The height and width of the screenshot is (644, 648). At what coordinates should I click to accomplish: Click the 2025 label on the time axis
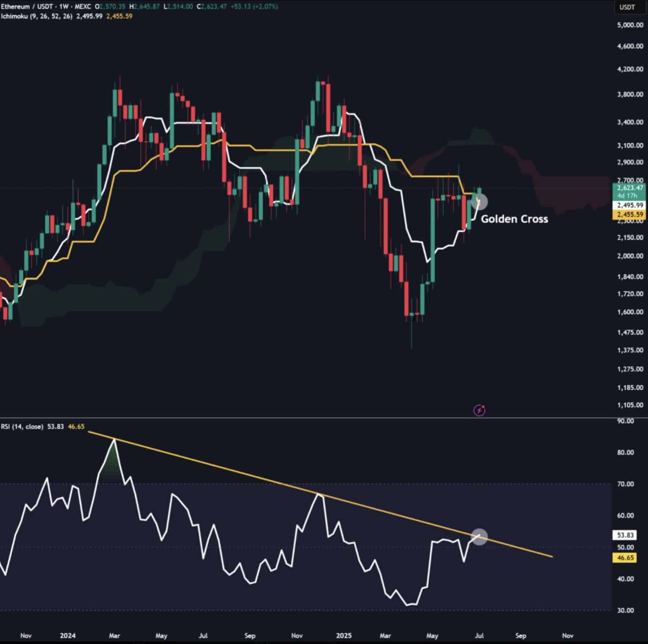pos(344,636)
